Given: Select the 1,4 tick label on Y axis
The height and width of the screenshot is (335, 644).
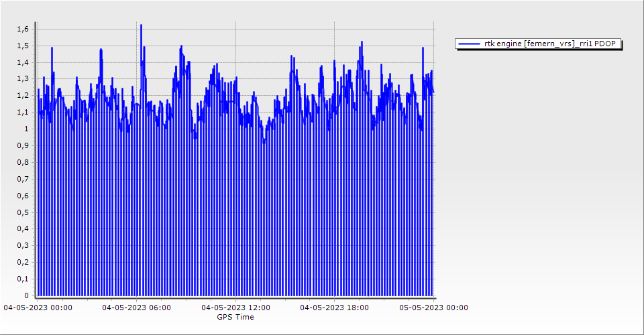Looking at the screenshot, I should click(x=23, y=62).
